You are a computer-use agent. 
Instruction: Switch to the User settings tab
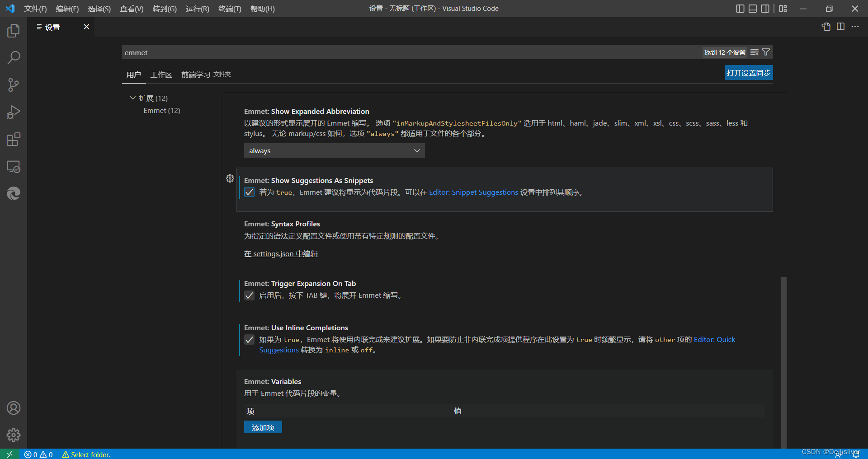click(134, 75)
